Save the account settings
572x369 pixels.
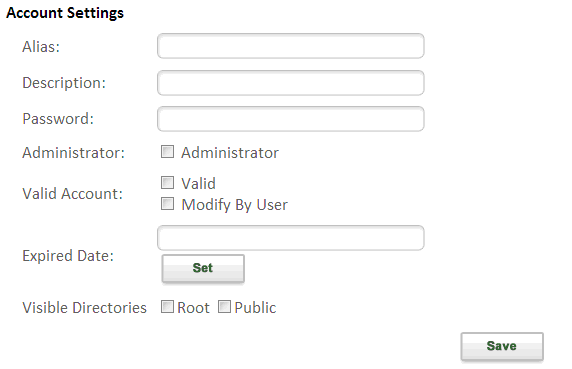(502, 346)
